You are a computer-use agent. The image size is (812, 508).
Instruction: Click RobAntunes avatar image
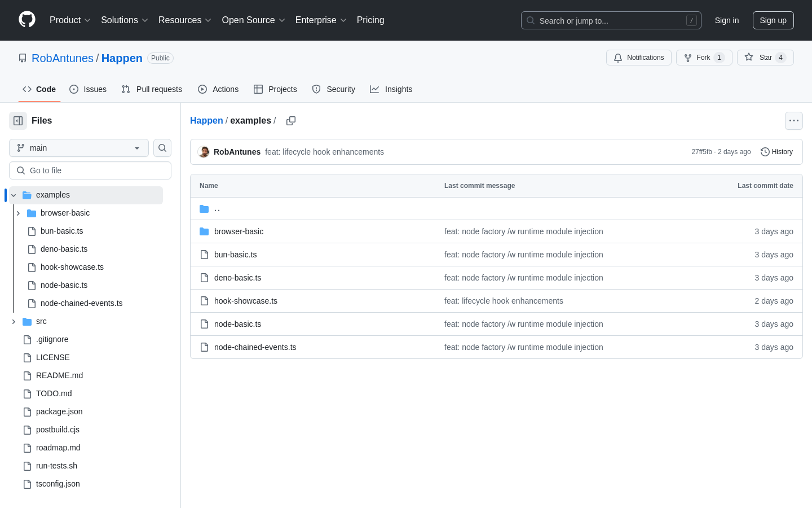(204, 152)
